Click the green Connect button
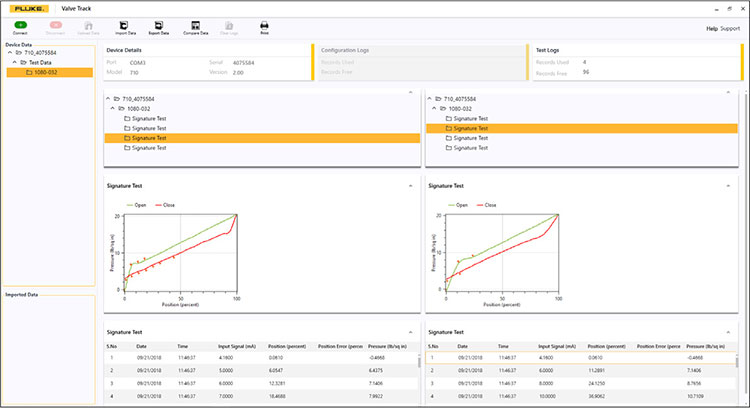 [20, 25]
